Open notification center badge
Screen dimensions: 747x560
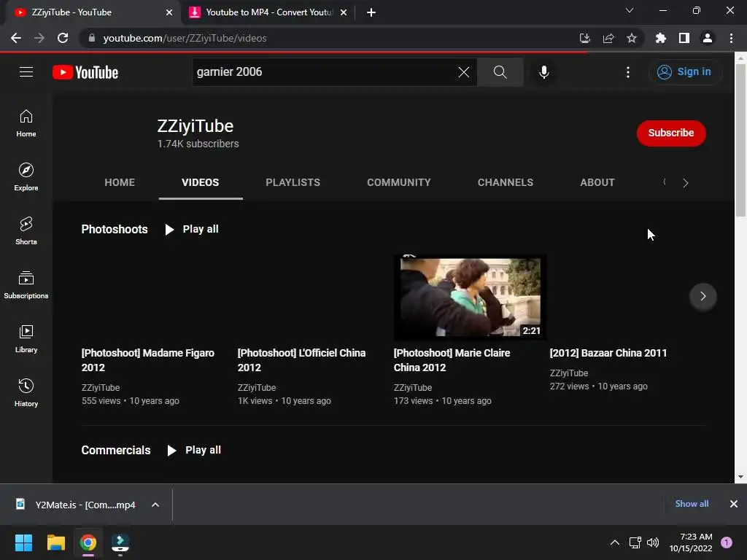click(726, 542)
